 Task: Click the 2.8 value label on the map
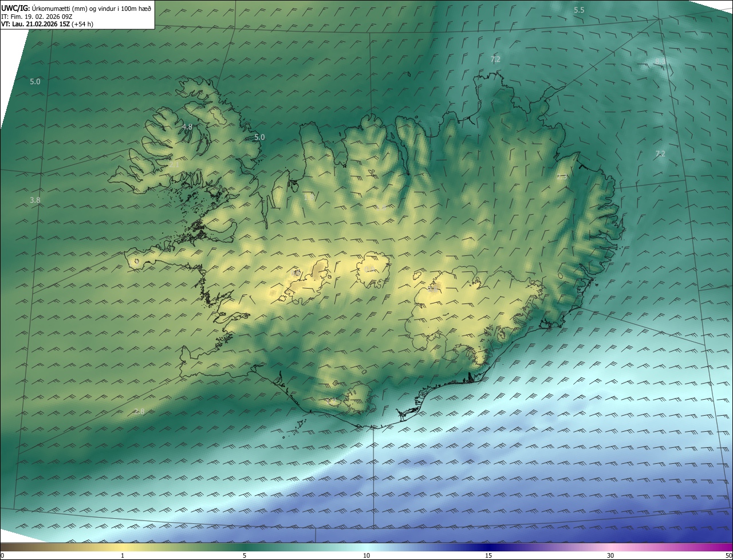(x=139, y=411)
